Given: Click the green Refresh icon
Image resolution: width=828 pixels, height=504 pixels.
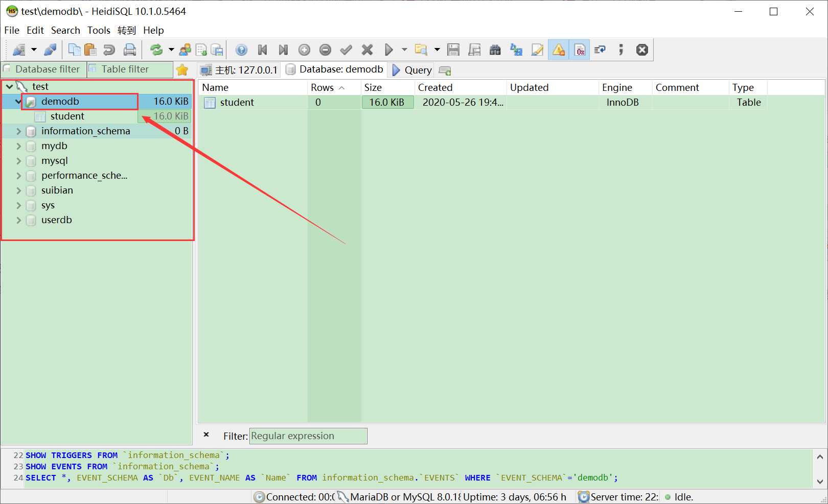Looking at the screenshot, I should [x=156, y=50].
